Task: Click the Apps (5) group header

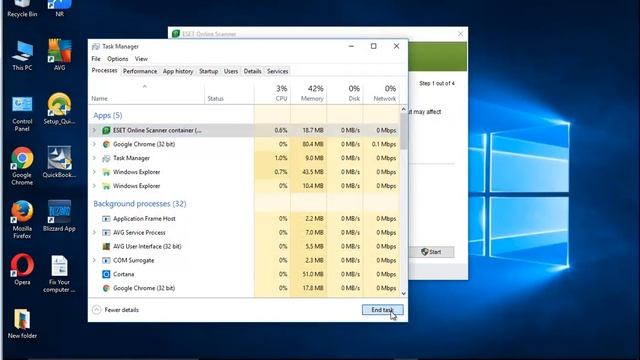Action: 108,116
